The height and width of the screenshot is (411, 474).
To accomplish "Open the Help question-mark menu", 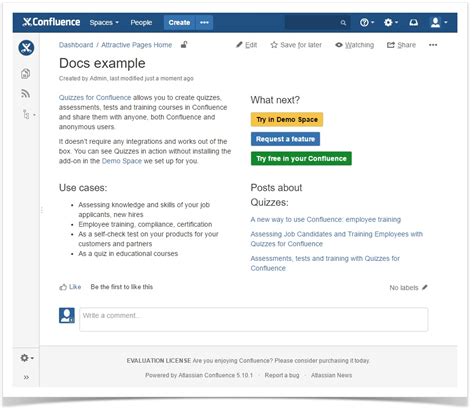I will [x=367, y=22].
